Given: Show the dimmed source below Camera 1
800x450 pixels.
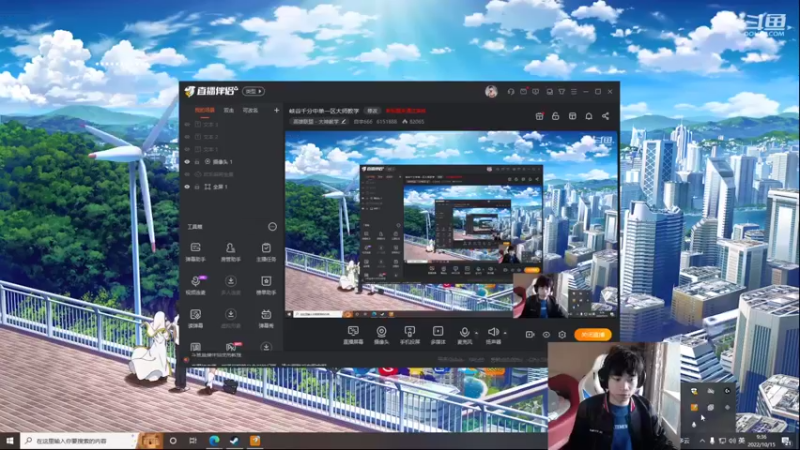Looking at the screenshot, I should point(187,174).
